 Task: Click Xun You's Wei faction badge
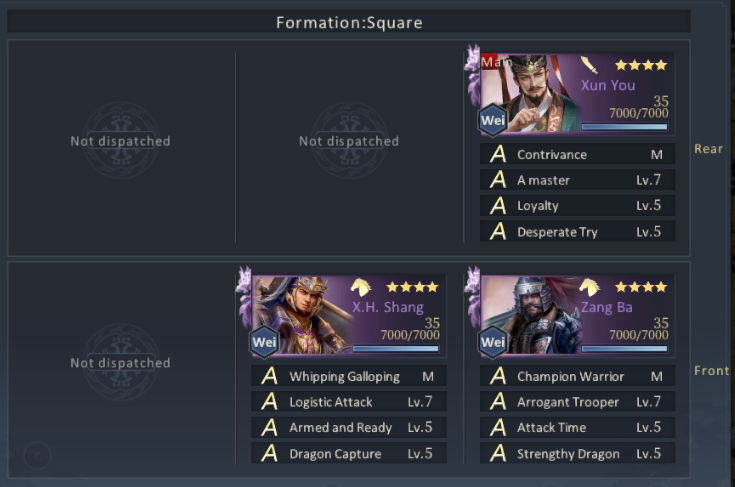tap(493, 120)
